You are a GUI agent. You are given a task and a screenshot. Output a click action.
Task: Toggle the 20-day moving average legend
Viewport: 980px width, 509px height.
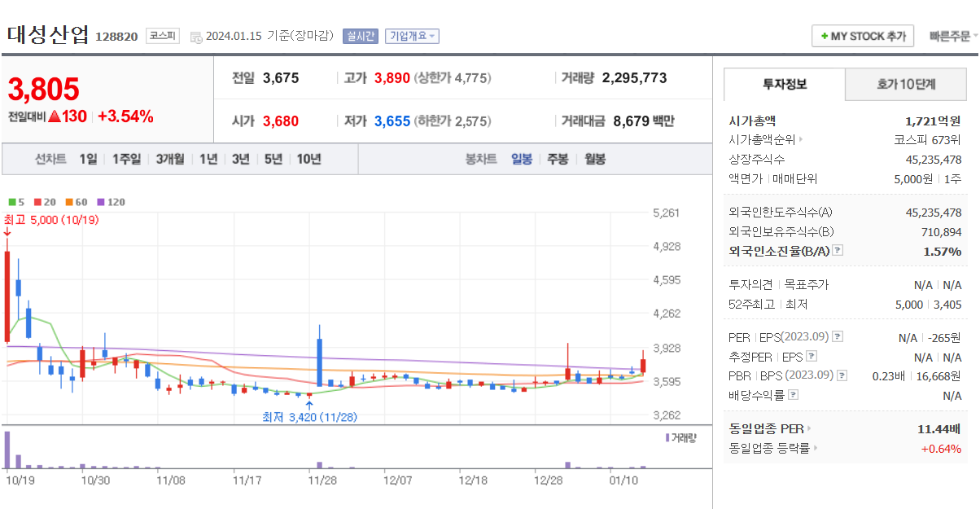(x=44, y=202)
